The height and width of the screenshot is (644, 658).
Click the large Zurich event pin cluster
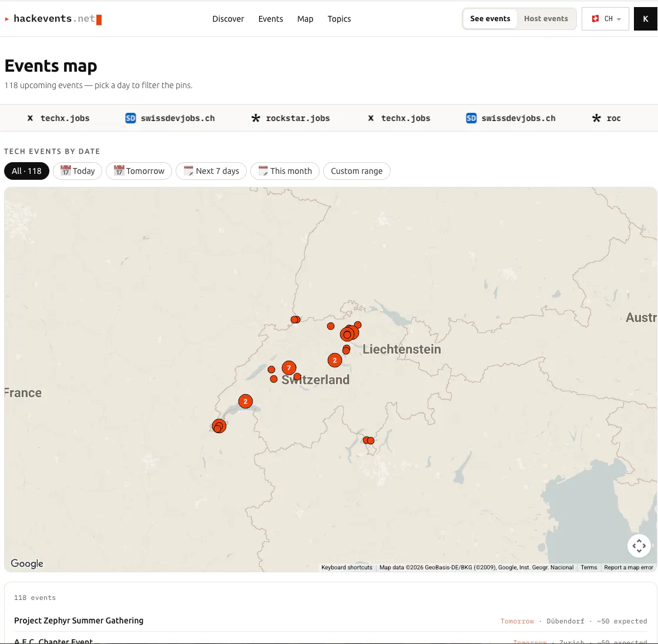pos(348,333)
